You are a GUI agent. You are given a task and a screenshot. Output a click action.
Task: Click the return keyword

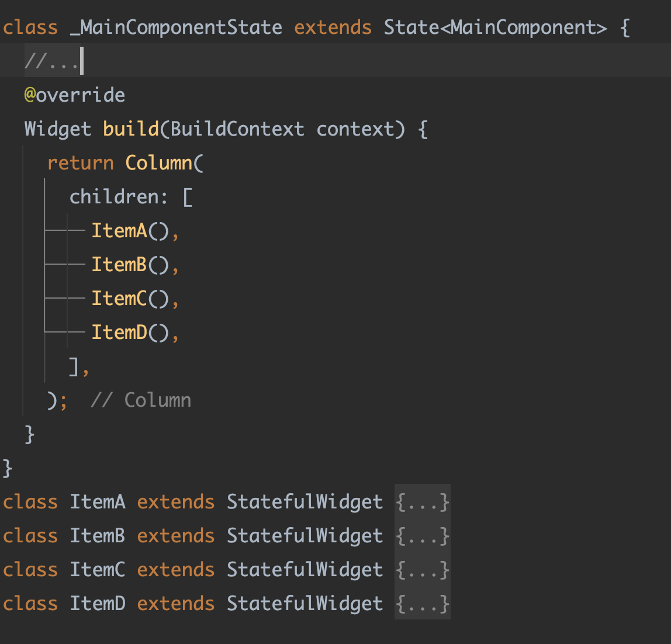(x=80, y=163)
